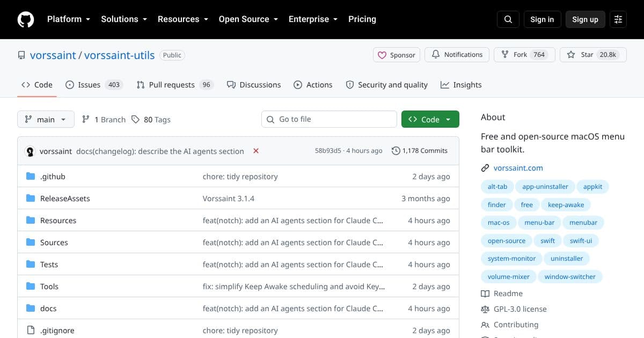The image size is (644, 338).
Task: Click the Sign in link
Action: 542,19
